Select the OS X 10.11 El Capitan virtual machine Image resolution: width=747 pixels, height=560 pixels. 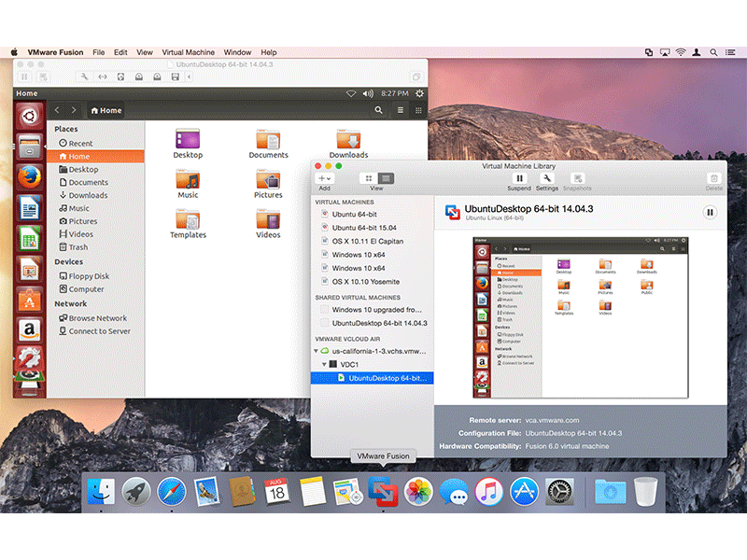click(367, 241)
